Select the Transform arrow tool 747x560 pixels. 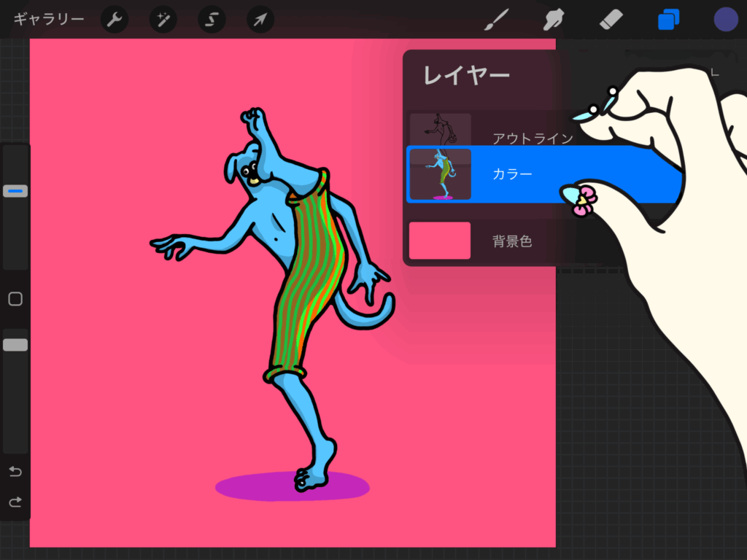click(260, 20)
